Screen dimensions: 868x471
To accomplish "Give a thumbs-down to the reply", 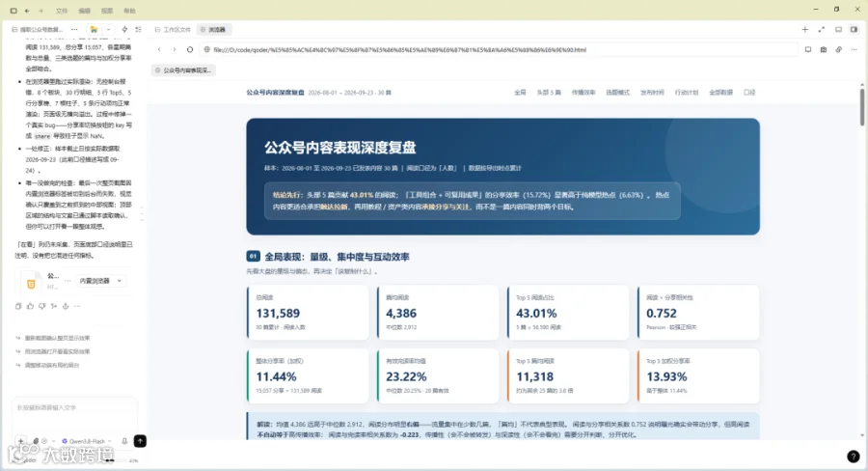I will (x=42, y=306).
